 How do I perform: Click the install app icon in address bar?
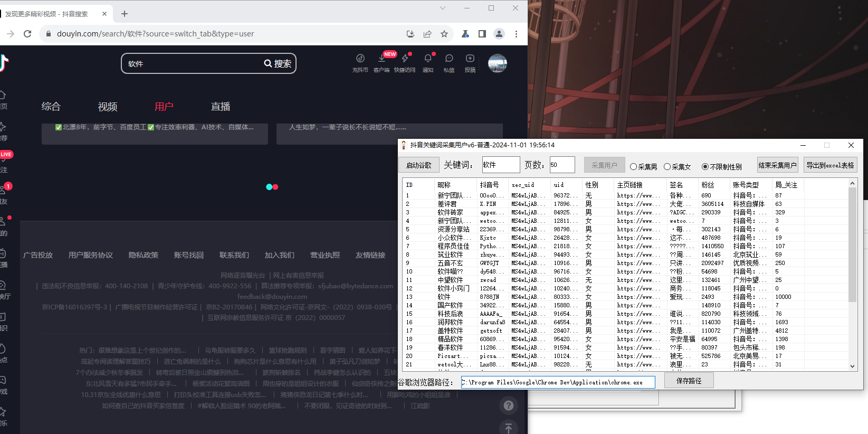point(411,34)
